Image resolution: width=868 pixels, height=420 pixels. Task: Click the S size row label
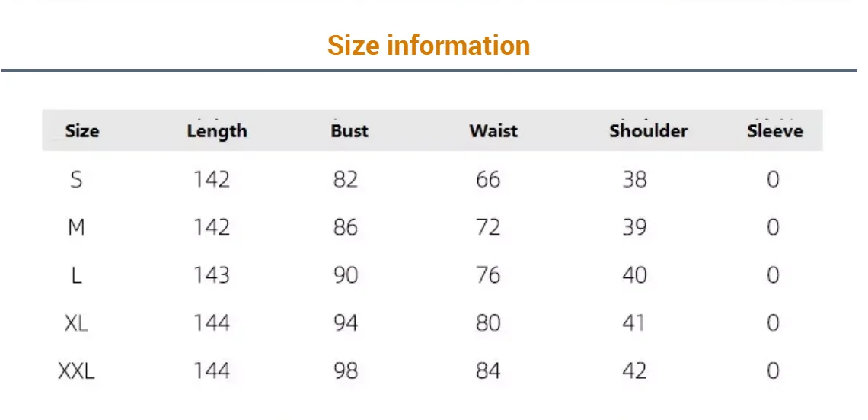click(x=76, y=180)
